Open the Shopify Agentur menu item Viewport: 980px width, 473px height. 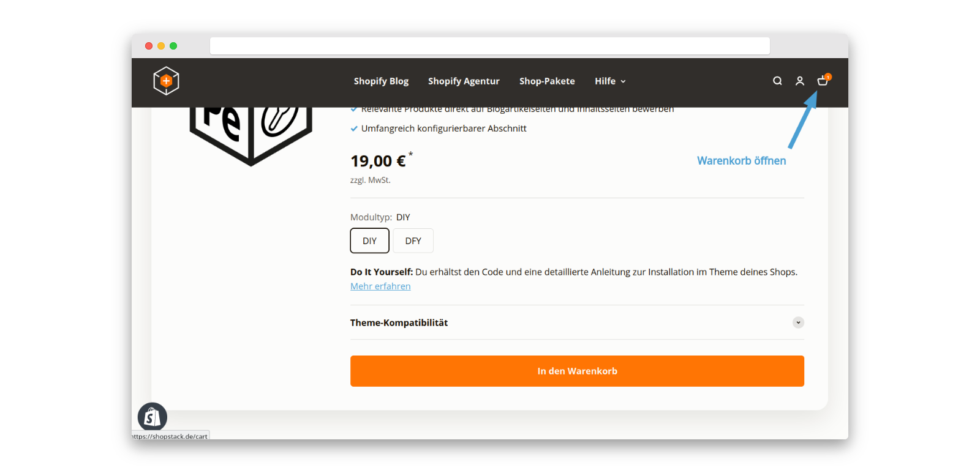(x=464, y=81)
